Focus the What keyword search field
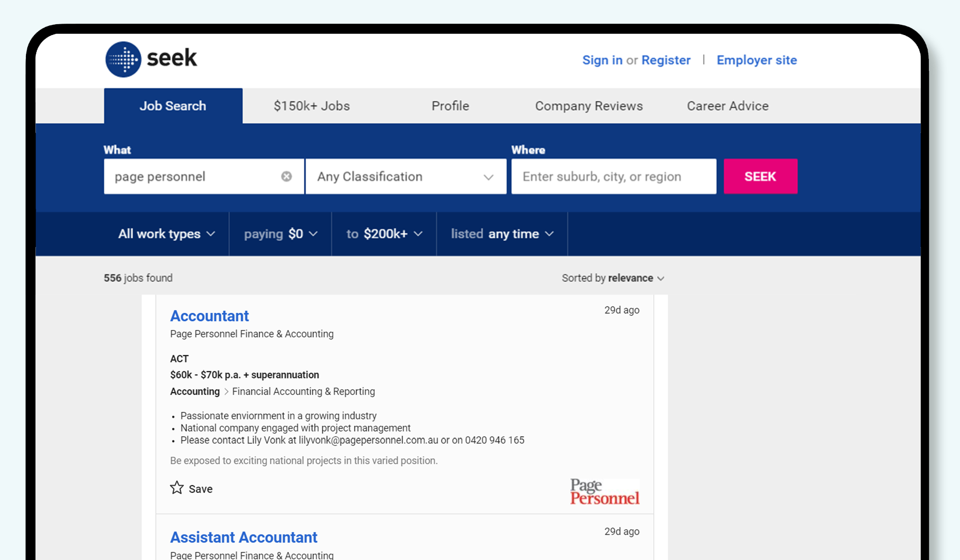The image size is (960, 560). click(204, 176)
